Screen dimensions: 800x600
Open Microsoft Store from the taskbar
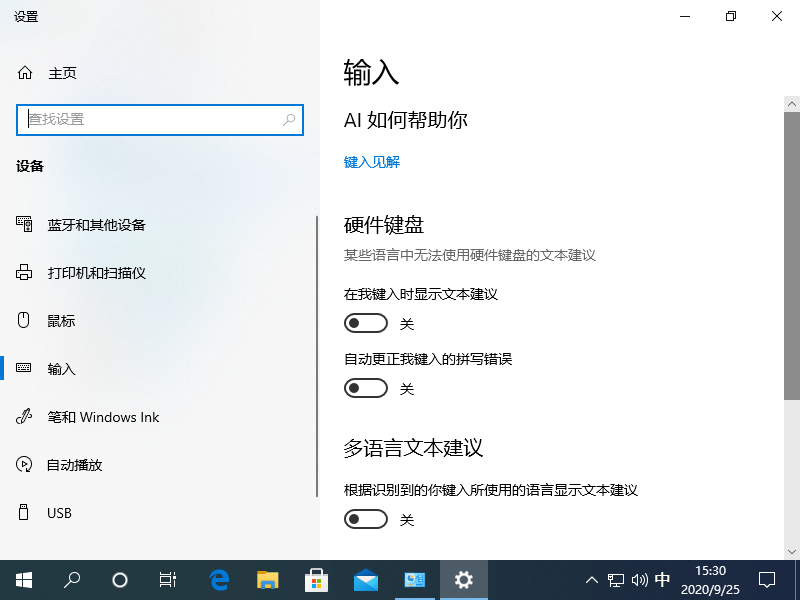[x=316, y=580]
